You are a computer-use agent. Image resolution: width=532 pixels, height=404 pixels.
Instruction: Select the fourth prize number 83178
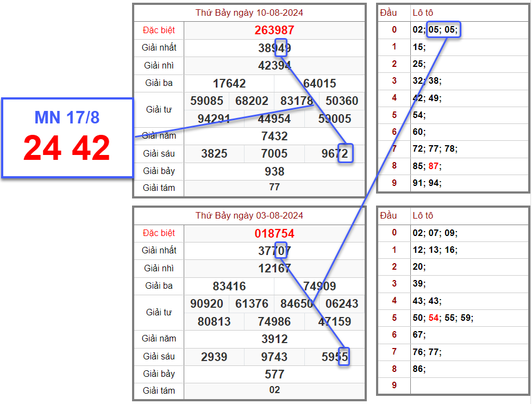tap(297, 101)
